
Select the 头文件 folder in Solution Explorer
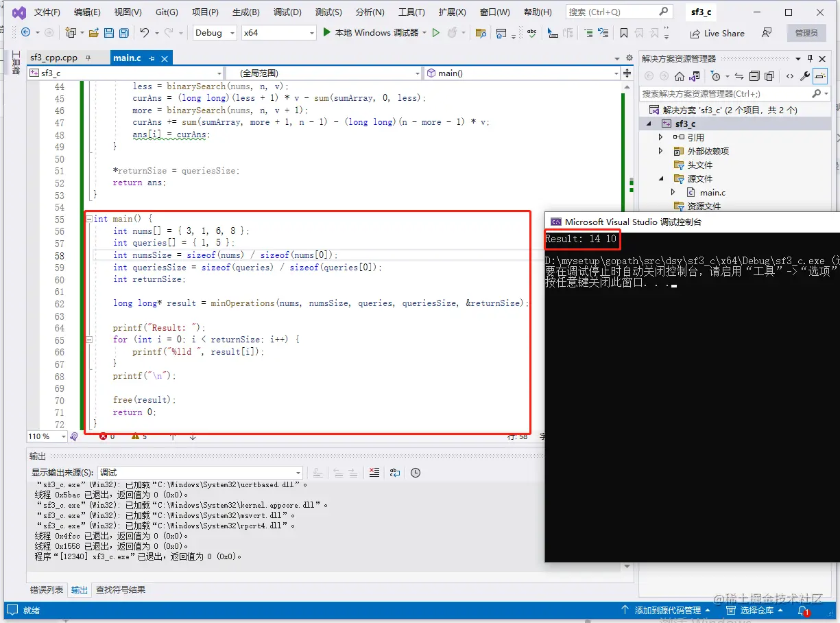[700, 165]
